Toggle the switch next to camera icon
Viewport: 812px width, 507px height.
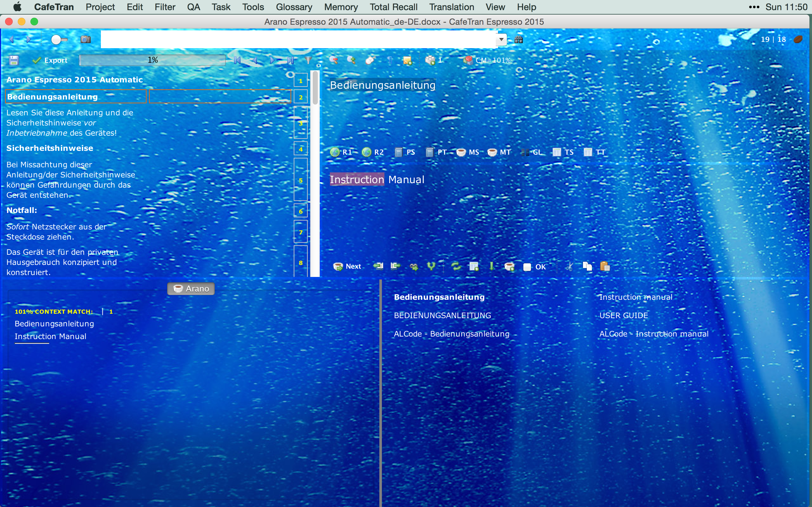coord(59,40)
